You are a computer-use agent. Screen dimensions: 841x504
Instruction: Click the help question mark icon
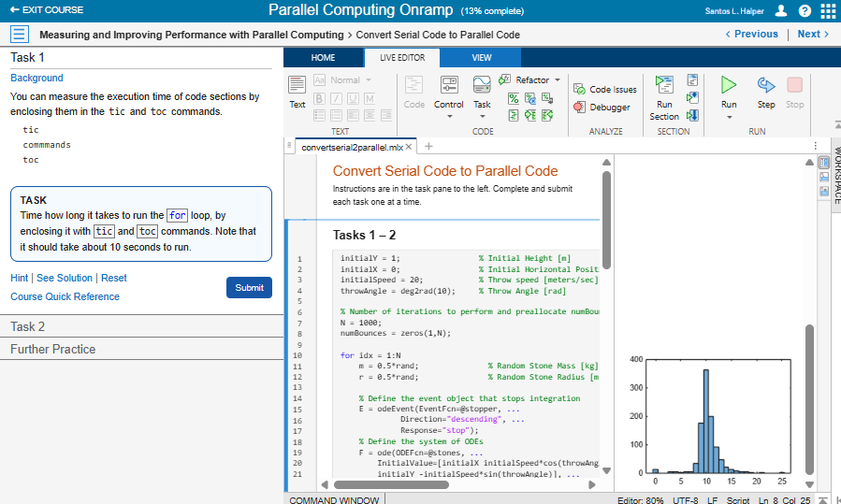[805, 10]
